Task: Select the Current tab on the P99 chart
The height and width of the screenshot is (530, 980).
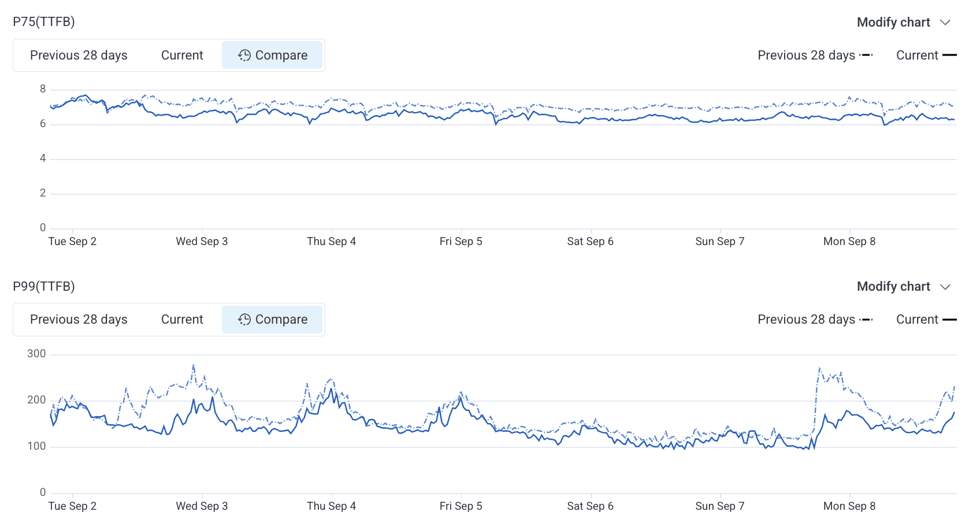Action: tap(182, 320)
